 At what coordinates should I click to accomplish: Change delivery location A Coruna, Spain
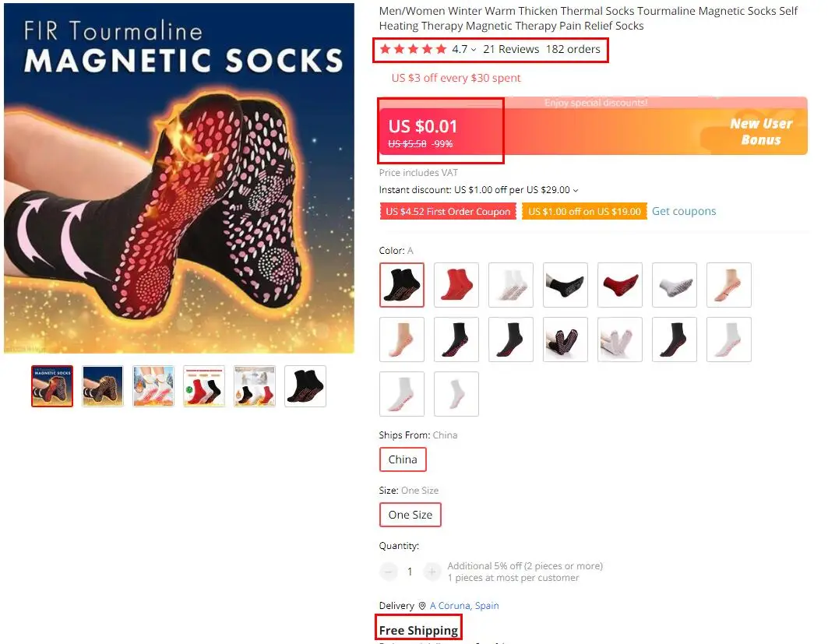464,606
